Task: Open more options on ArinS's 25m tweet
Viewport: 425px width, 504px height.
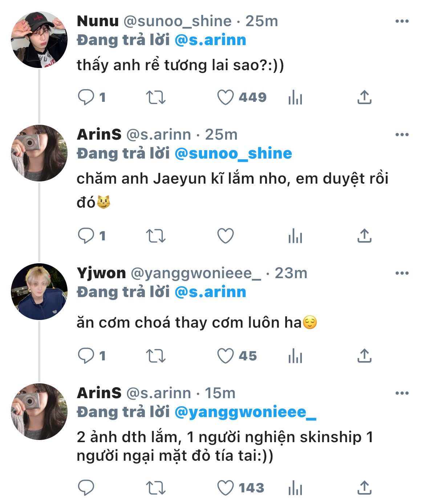Action: 402,135
